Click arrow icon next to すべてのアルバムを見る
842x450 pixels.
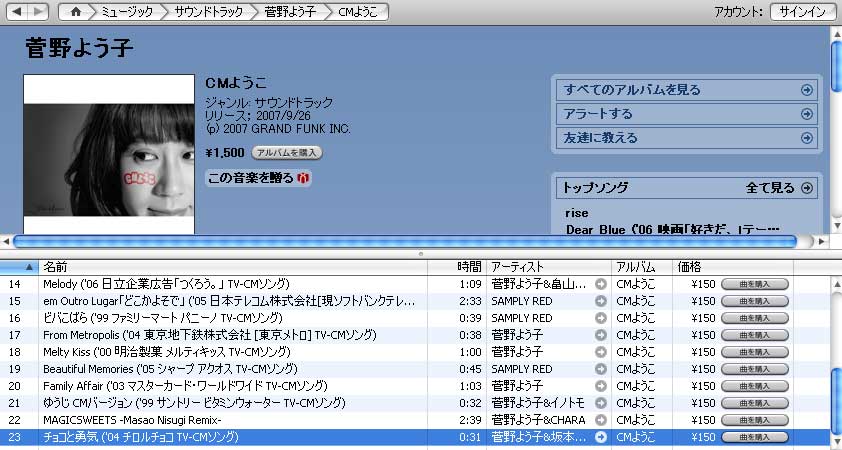tap(806, 90)
